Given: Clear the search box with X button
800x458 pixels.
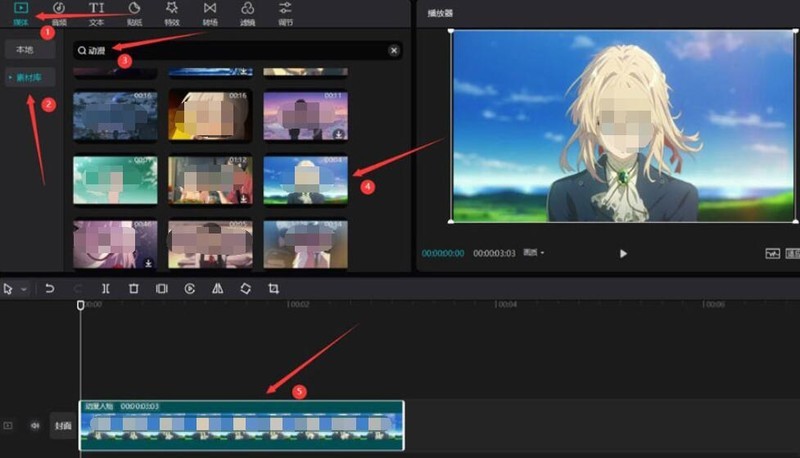Looking at the screenshot, I should point(394,49).
